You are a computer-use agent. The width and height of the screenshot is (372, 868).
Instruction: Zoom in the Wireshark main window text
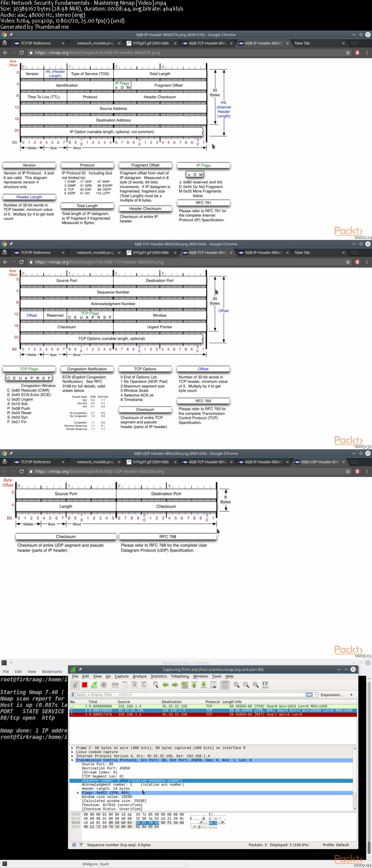(x=236, y=685)
